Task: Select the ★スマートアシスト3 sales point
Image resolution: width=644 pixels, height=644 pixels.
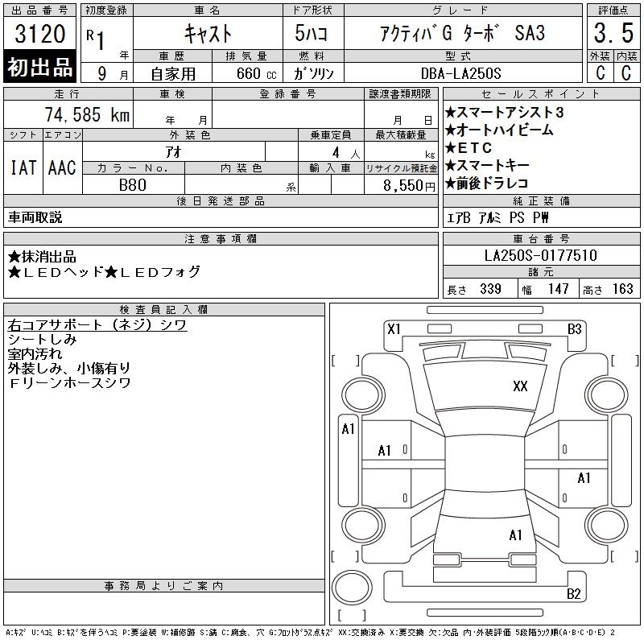Action: pos(504,112)
